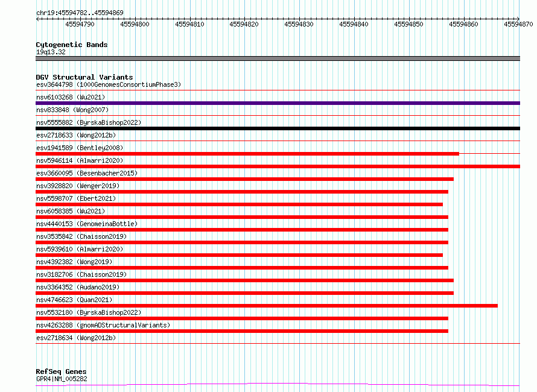Click ruler position label 45594870
This screenshot has height=392, width=537.
[518, 24]
